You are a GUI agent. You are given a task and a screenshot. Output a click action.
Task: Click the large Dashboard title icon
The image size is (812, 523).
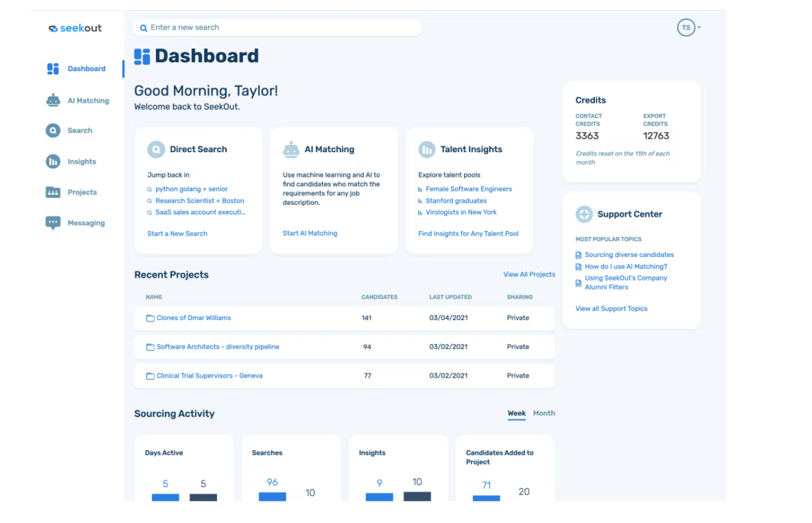[142, 57]
